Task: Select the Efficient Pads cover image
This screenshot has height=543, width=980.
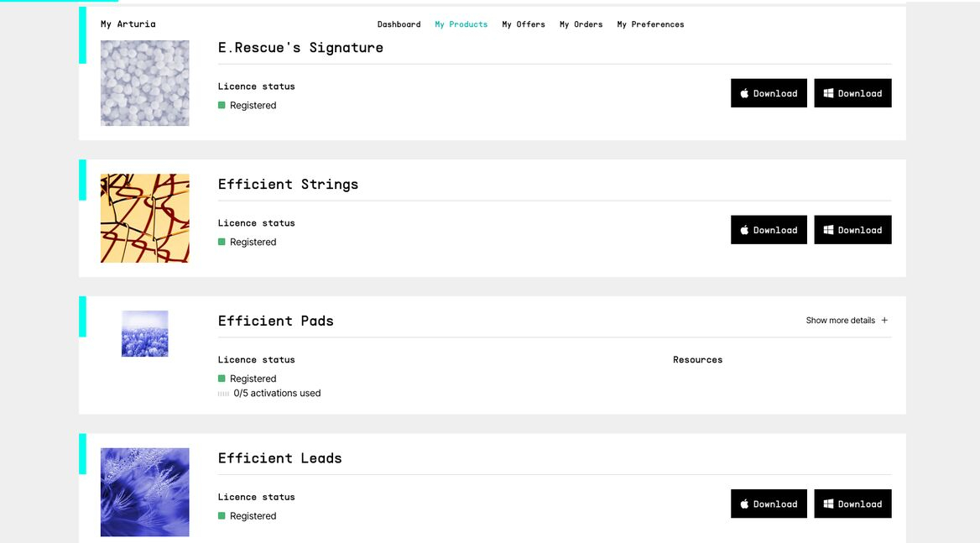Action: tap(144, 333)
